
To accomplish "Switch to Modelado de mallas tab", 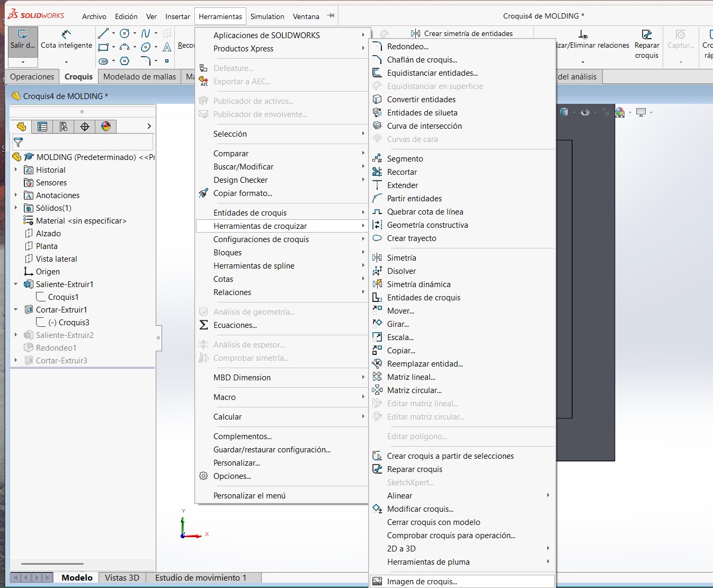I will (x=139, y=77).
